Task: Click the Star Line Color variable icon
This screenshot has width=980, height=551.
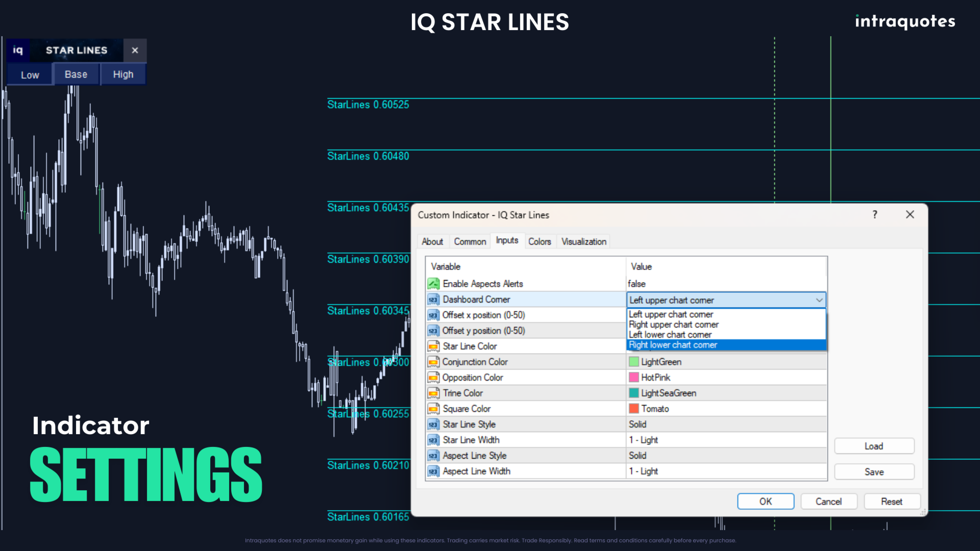Action: coord(433,346)
